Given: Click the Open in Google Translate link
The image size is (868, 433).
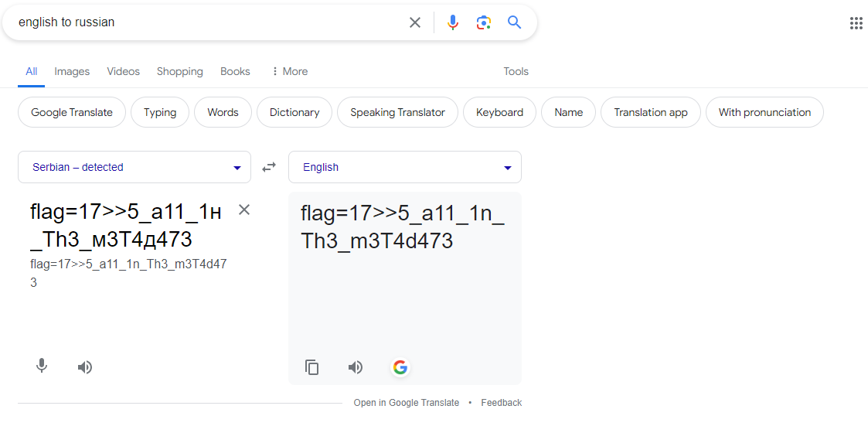Looking at the screenshot, I should pyautogui.click(x=407, y=403).
